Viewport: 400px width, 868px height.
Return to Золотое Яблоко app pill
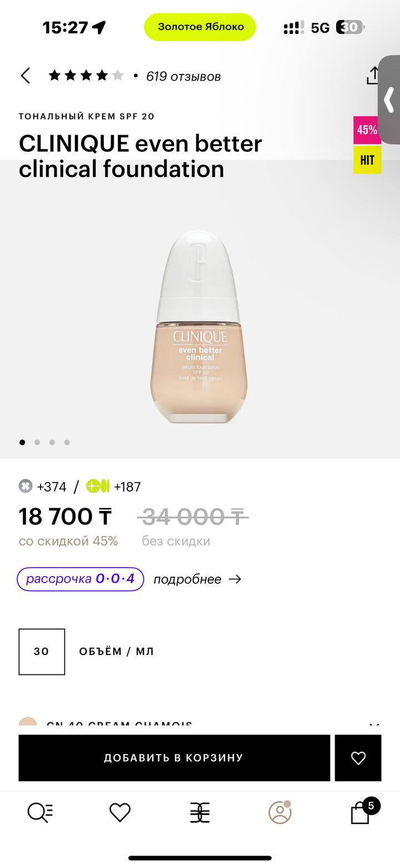200,27
